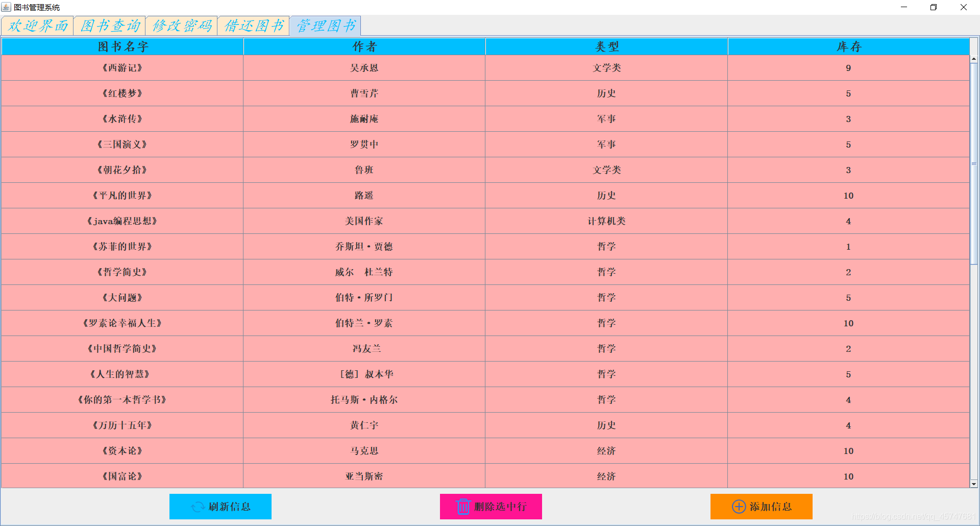Switch to the 图书查询 tab
This screenshot has width=980, height=526.
110,26
